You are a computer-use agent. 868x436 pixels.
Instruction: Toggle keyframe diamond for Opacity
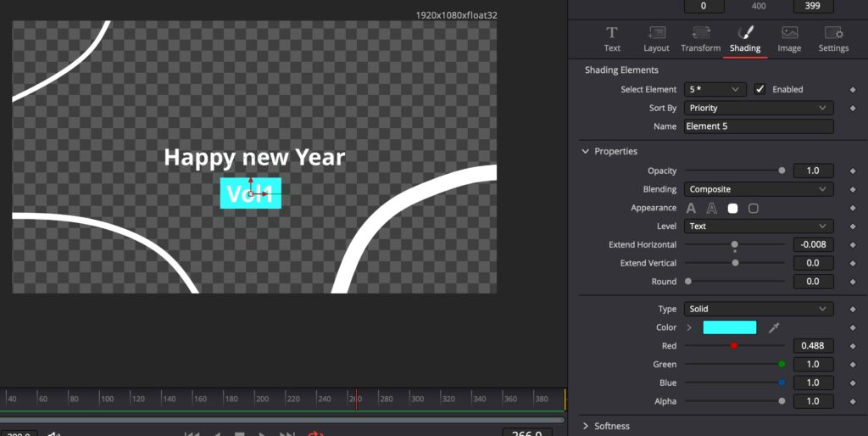click(x=853, y=171)
